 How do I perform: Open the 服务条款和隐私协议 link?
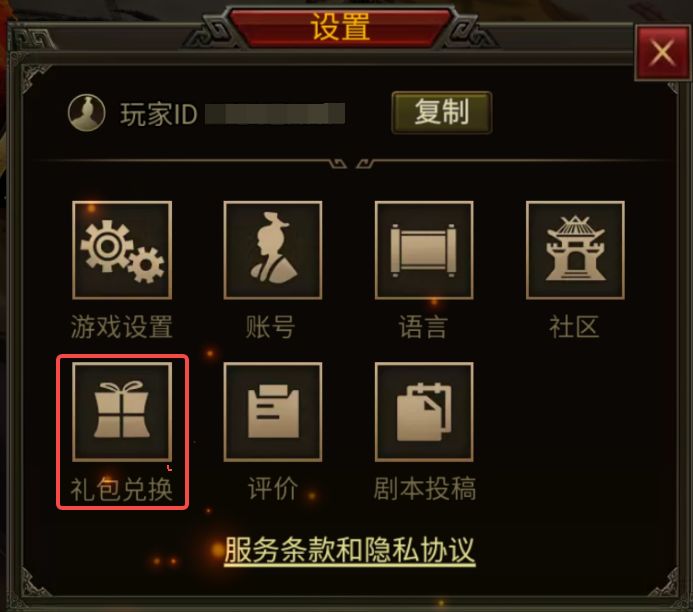(x=350, y=550)
